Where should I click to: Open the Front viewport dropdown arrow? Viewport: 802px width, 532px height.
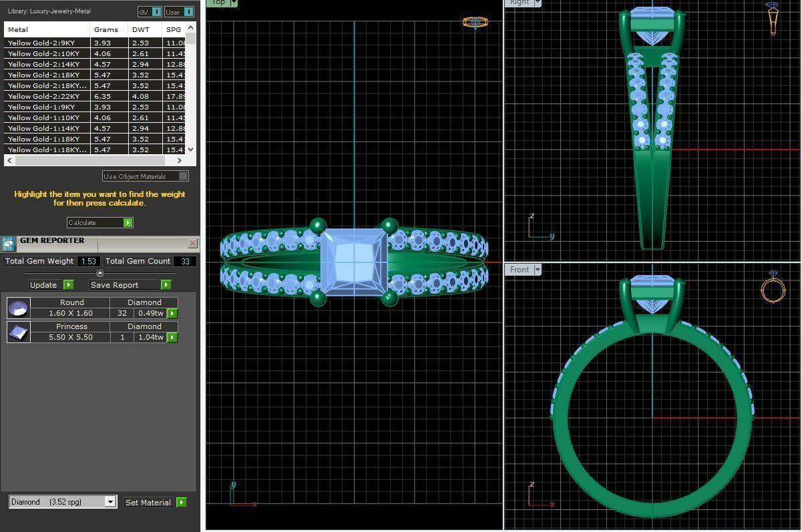pos(538,270)
